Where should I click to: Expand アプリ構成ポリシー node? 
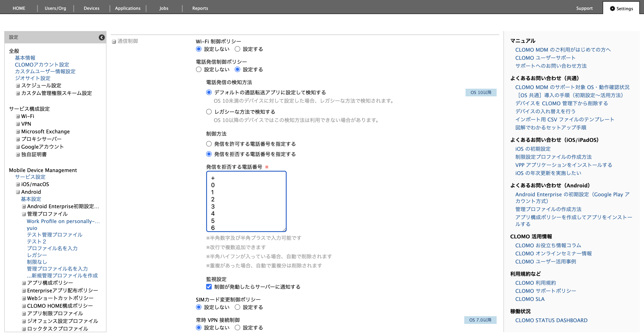click(24, 283)
